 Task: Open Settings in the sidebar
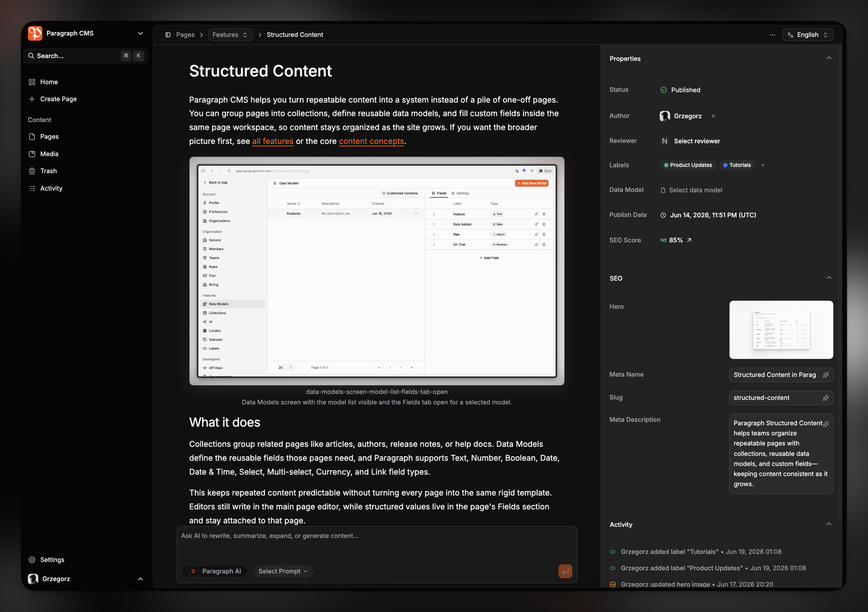point(52,559)
